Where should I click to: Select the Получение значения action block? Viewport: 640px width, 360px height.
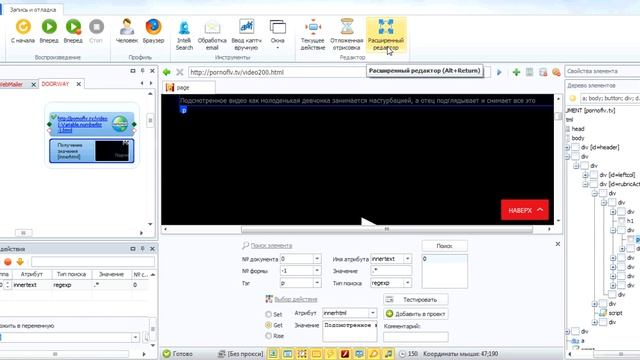coord(91,151)
